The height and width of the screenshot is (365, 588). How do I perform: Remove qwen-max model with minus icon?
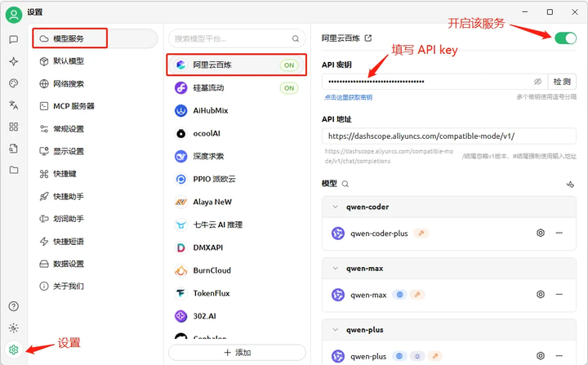click(559, 295)
